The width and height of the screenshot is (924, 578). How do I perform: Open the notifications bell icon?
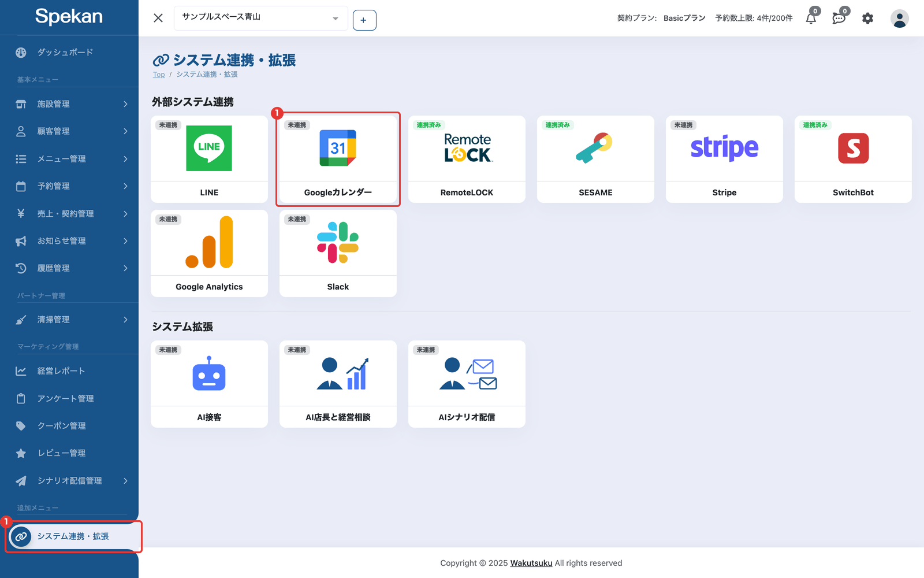coord(811,18)
